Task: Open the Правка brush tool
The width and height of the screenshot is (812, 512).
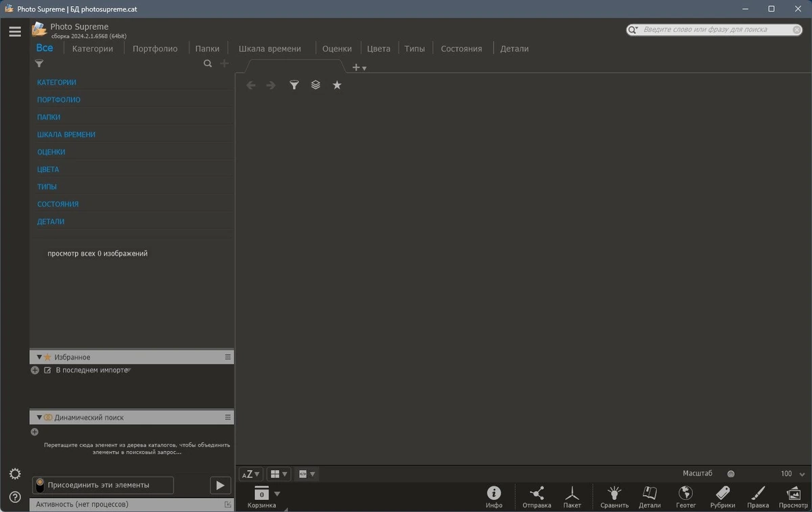Action: click(x=758, y=496)
